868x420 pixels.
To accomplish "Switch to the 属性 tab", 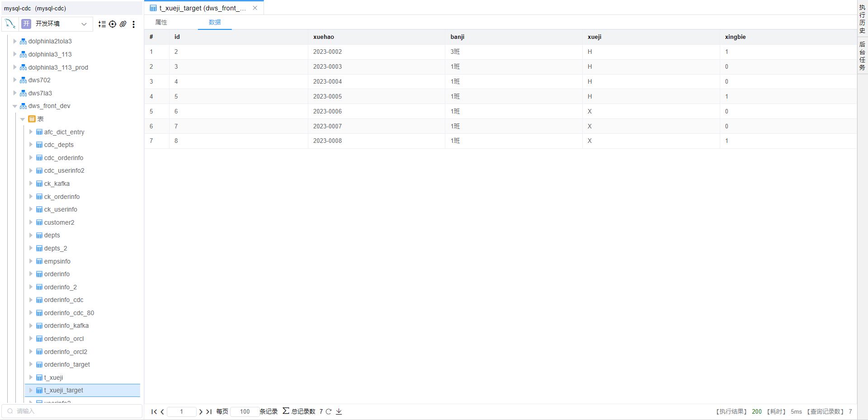I will (161, 22).
